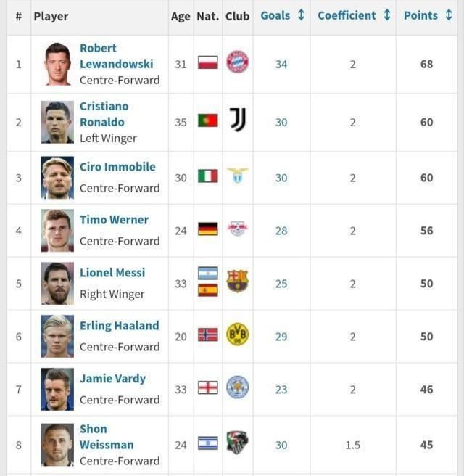Sort table by Goals column arrow
The image size is (464, 476).
(301, 15)
